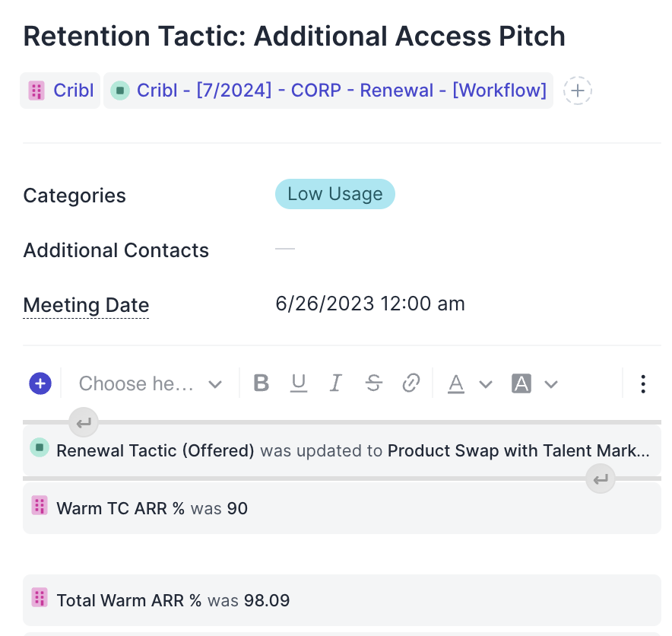This screenshot has height=636, width=672.
Task: Click the empty Additional Contacts value
Action: [285, 250]
